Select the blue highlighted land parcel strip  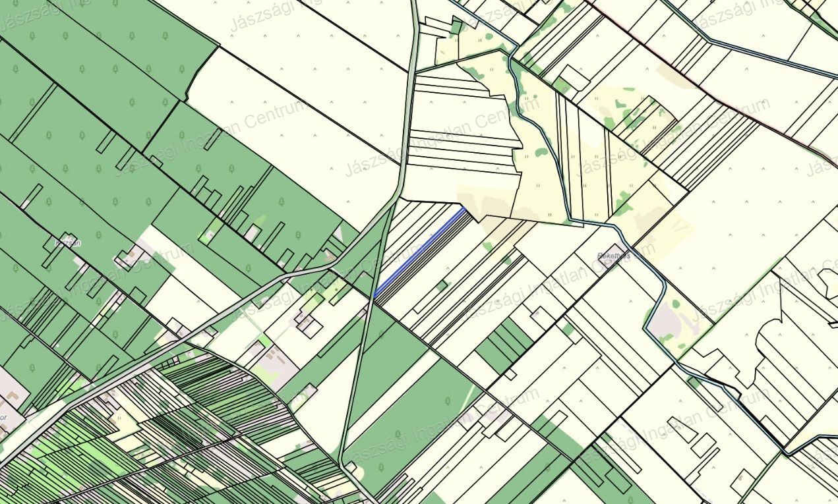coord(420,252)
